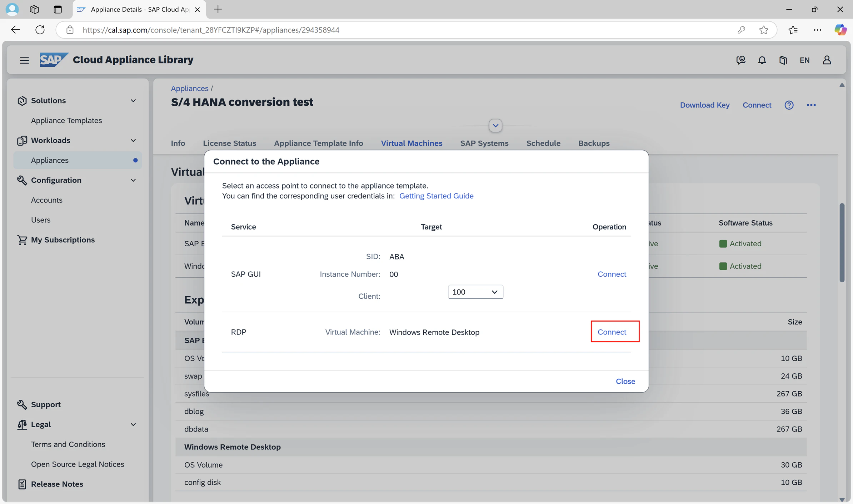The height and width of the screenshot is (504, 853).
Task: Switch to the License Status tab
Action: coord(230,143)
